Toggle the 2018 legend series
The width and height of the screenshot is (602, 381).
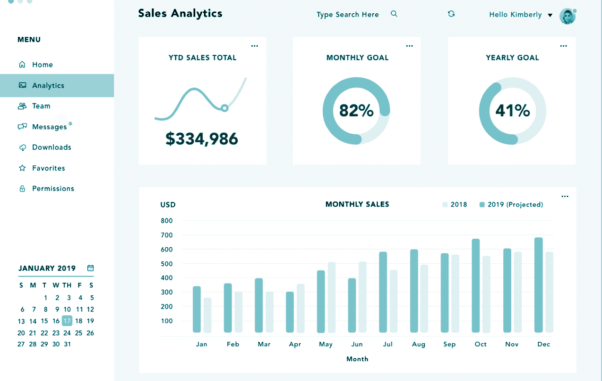[455, 205]
